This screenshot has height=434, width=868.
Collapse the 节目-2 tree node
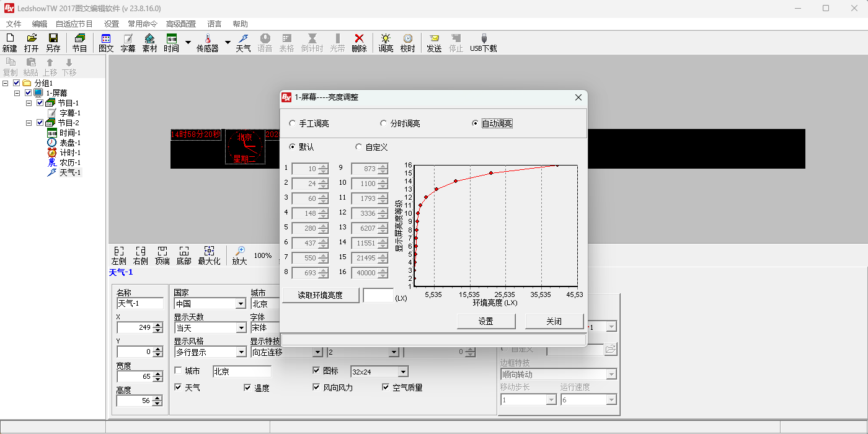tap(29, 123)
